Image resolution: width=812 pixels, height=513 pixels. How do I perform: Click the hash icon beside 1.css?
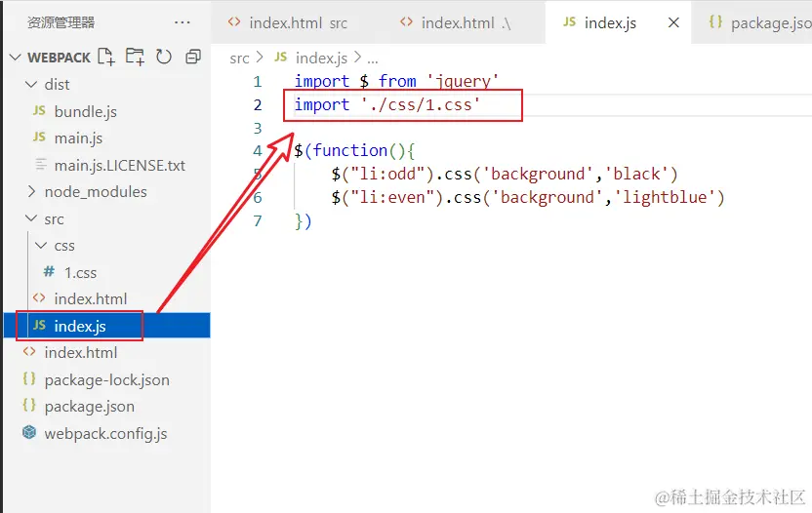pos(49,271)
